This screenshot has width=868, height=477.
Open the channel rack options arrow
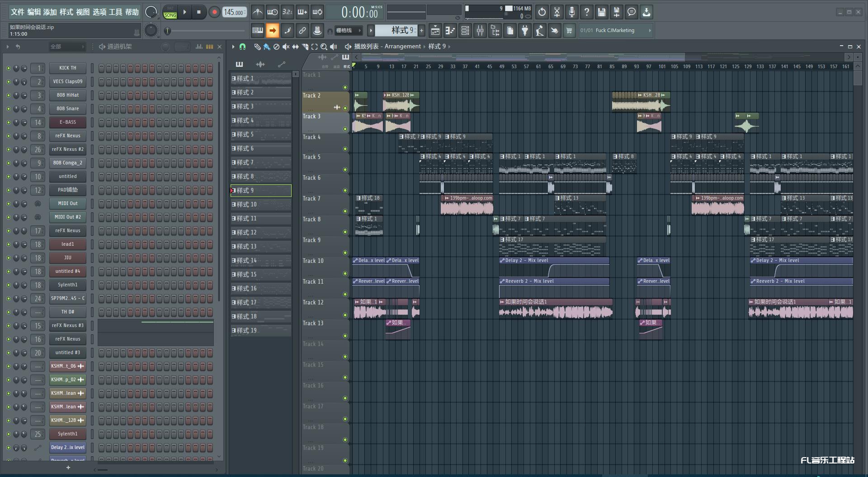click(x=8, y=47)
